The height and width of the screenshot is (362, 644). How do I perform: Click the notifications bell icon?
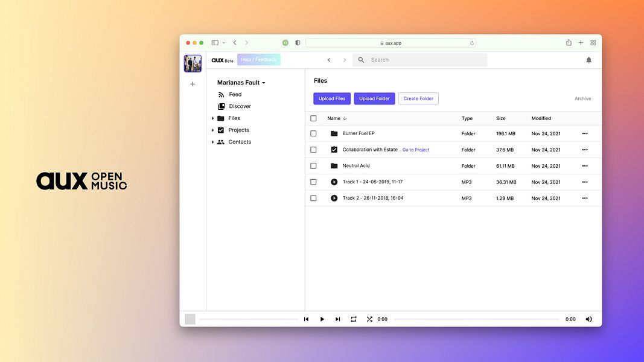click(588, 60)
